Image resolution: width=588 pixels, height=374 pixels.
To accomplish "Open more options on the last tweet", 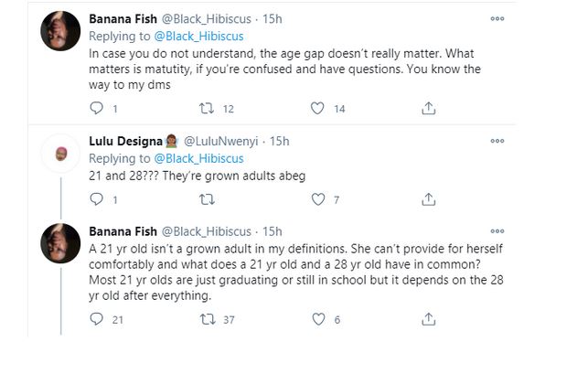I will point(497,230).
